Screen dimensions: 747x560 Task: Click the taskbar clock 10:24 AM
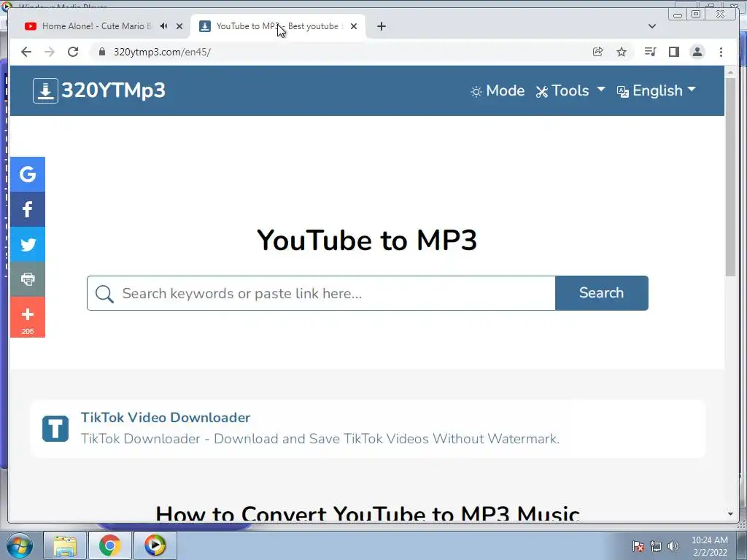(709, 540)
